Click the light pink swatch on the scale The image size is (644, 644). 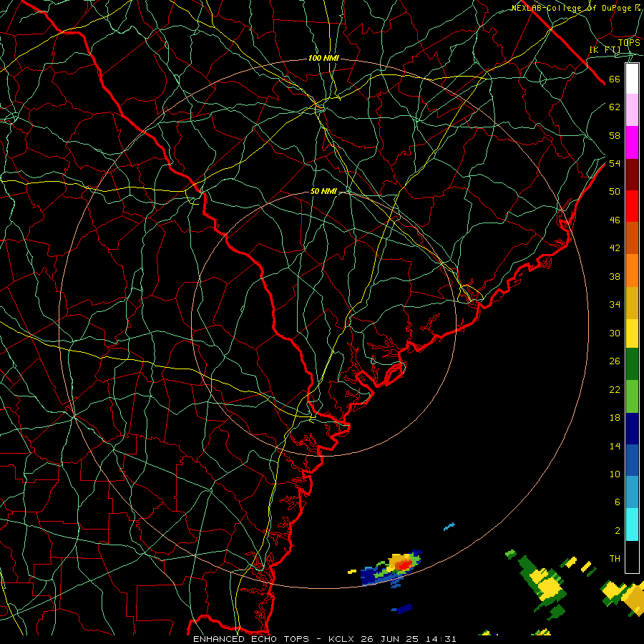tap(632, 110)
